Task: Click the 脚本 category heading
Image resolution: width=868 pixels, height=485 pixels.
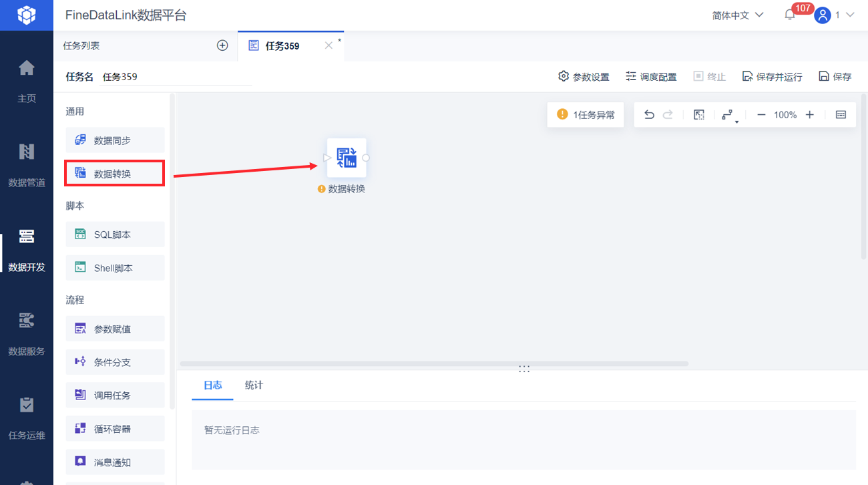Action: (75, 206)
